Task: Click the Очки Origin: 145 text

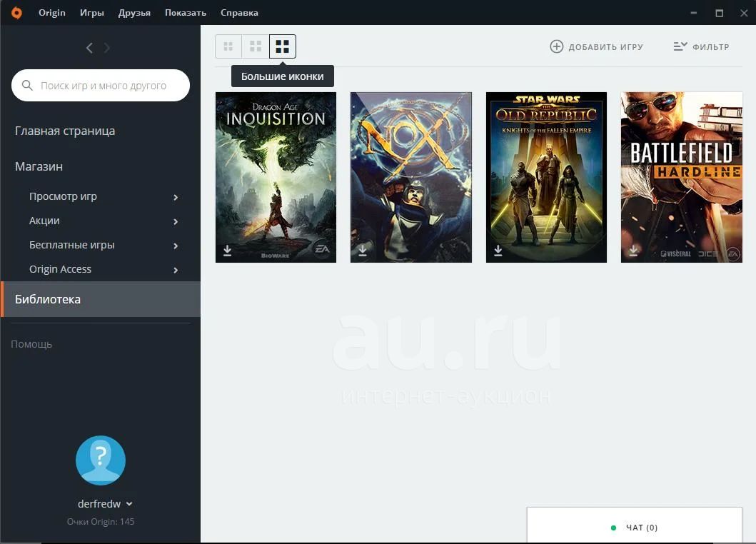Action: pyautogui.click(x=101, y=521)
